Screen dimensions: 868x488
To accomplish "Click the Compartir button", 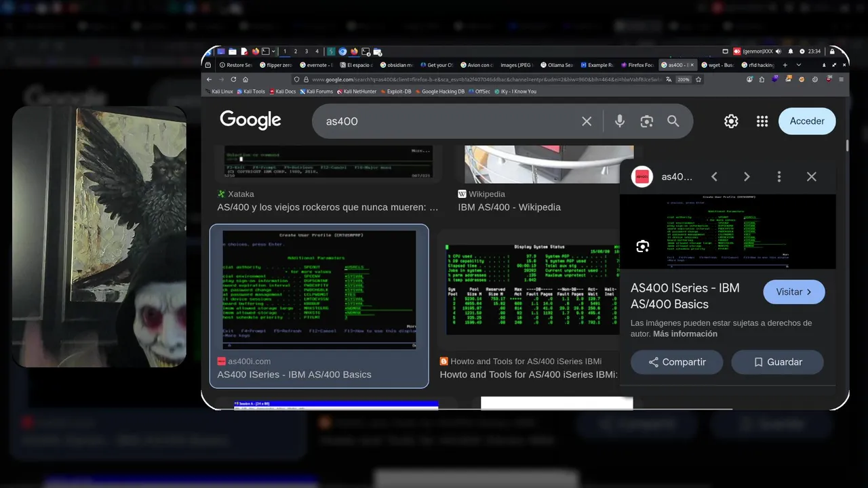I will 677,362.
